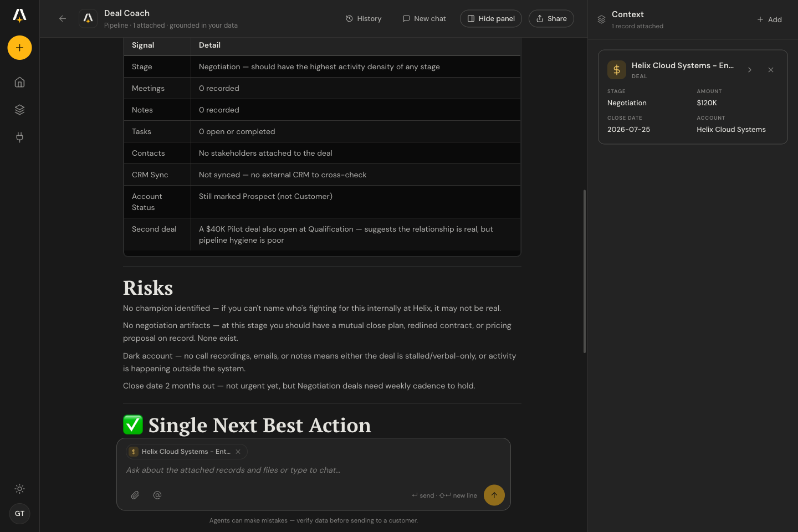Toggle the sun theme icon

(19, 489)
